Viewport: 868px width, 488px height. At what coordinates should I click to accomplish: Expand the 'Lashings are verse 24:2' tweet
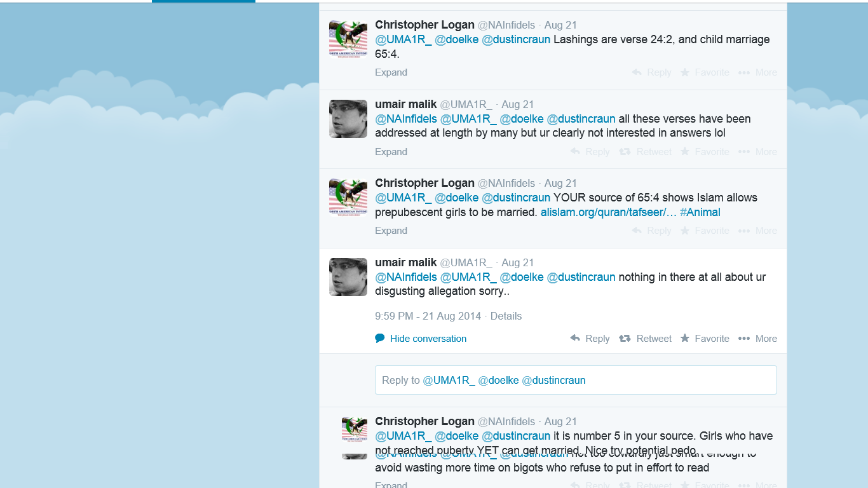tap(391, 72)
